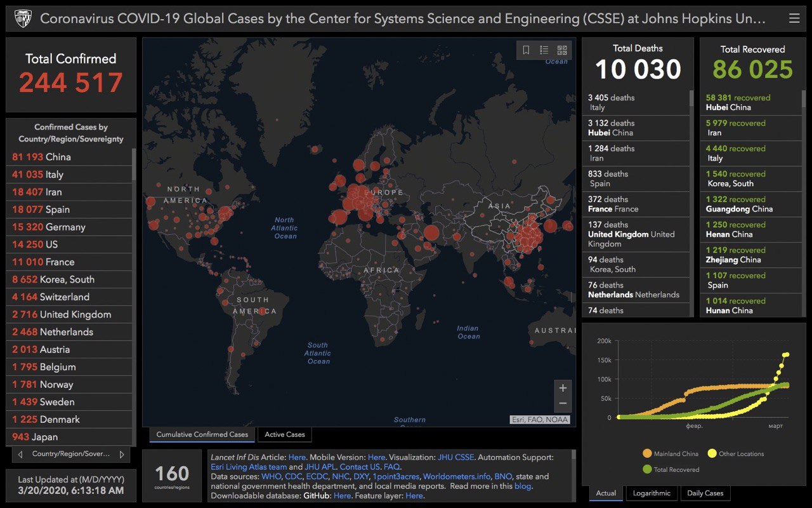Select 5 979 recovered Iran entry

(751, 128)
